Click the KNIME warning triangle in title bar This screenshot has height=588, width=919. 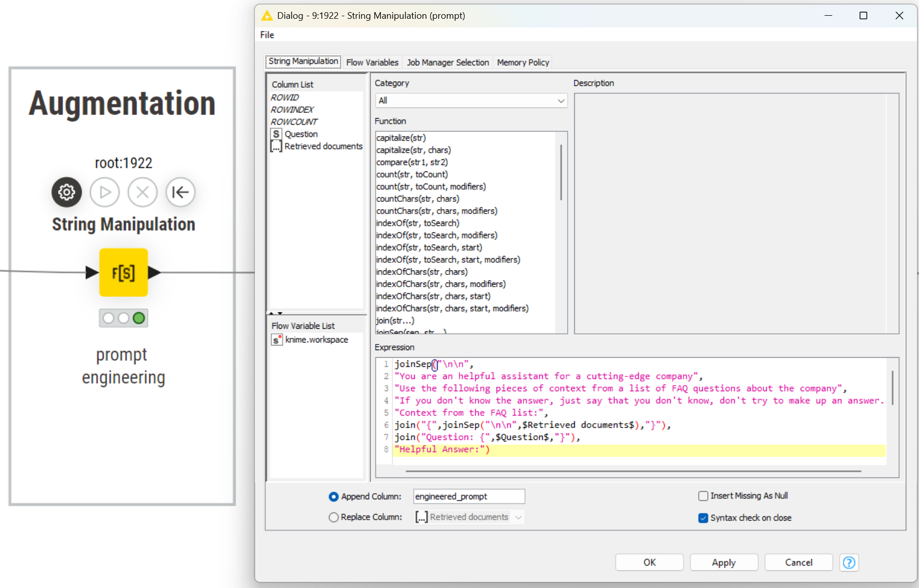[267, 16]
